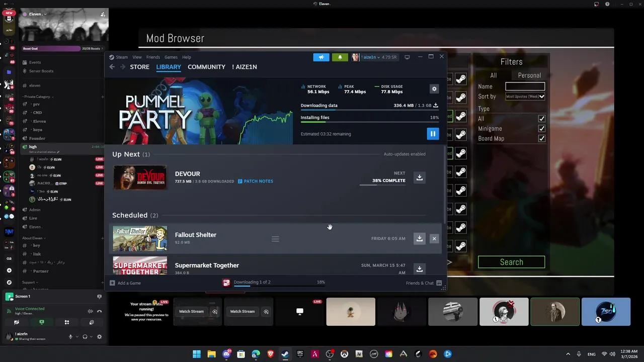644x362 pixels.
Task: Open the Games menu in Steam
Action: [x=171, y=57]
